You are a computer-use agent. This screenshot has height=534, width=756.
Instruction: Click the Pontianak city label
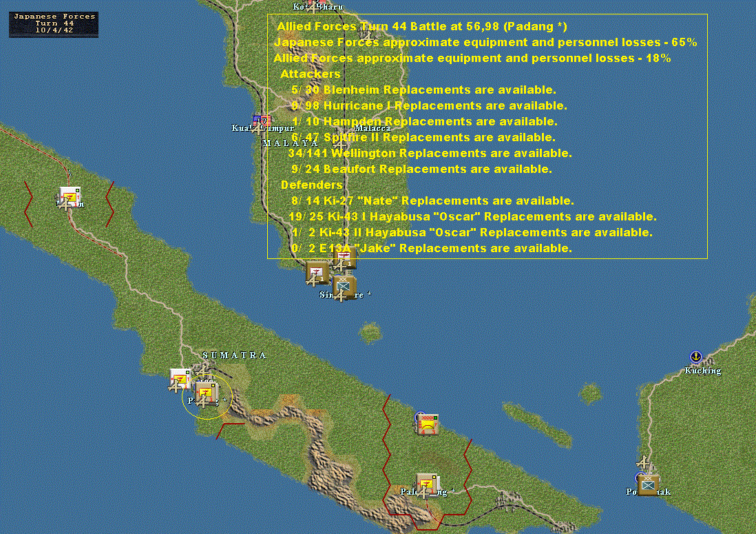click(649, 492)
